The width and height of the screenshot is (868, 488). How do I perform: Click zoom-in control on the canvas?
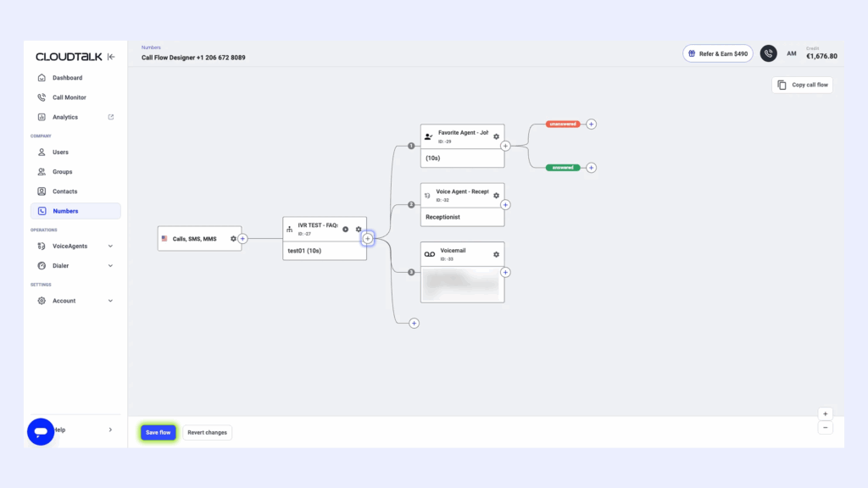pyautogui.click(x=825, y=413)
